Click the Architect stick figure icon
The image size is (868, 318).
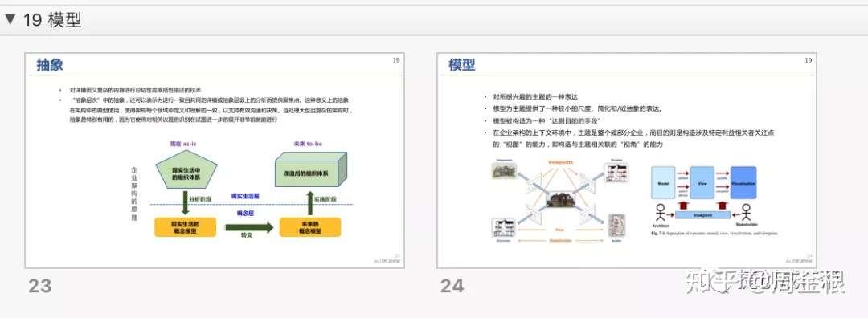(x=660, y=213)
